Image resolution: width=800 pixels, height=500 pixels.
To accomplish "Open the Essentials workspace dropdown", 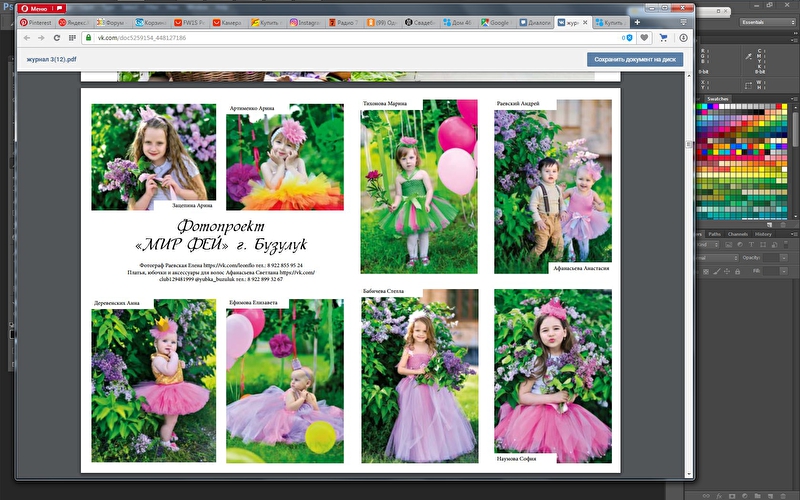I will tap(766, 21).
